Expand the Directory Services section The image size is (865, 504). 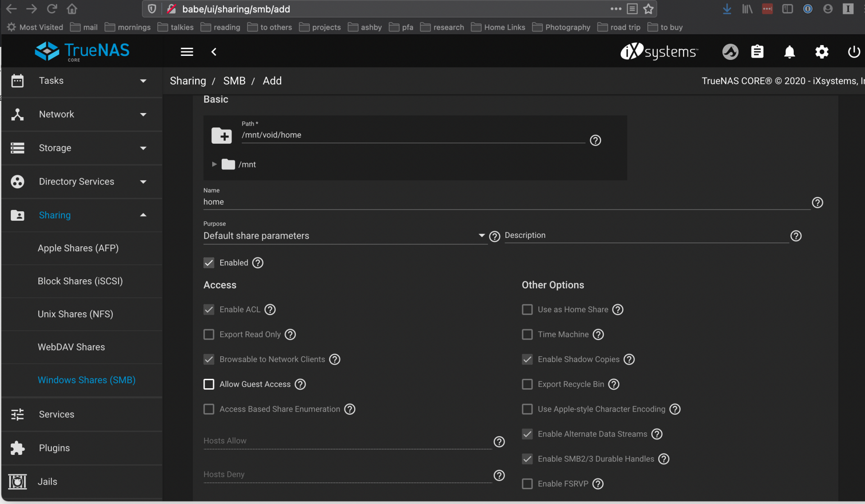click(x=82, y=182)
